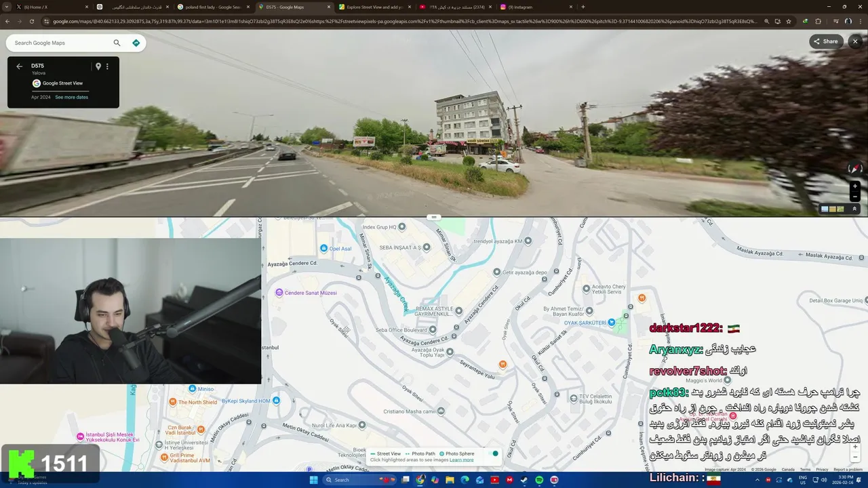Click the Learn more link in the legend
The height and width of the screenshot is (488, 868).
coord(461,460)
